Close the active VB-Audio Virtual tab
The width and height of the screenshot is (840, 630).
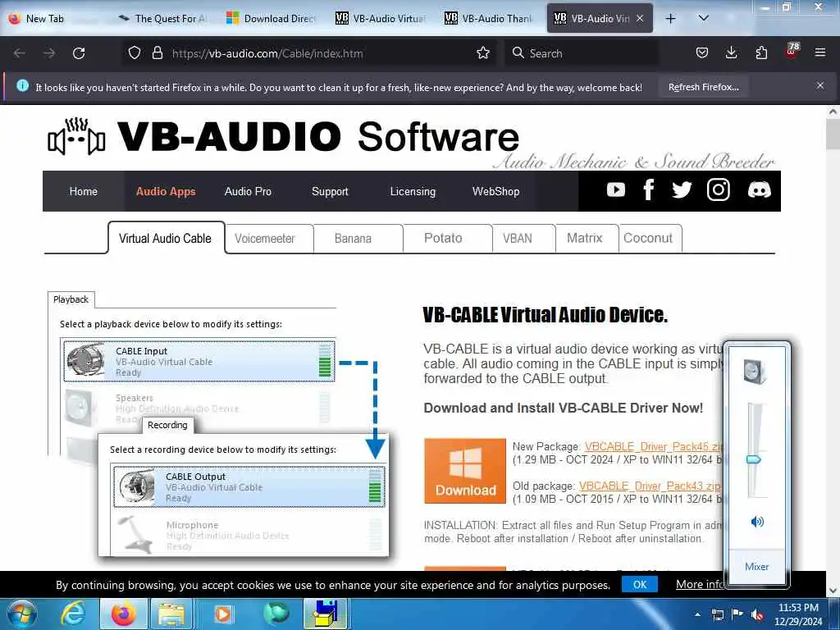tap(640, 18)
